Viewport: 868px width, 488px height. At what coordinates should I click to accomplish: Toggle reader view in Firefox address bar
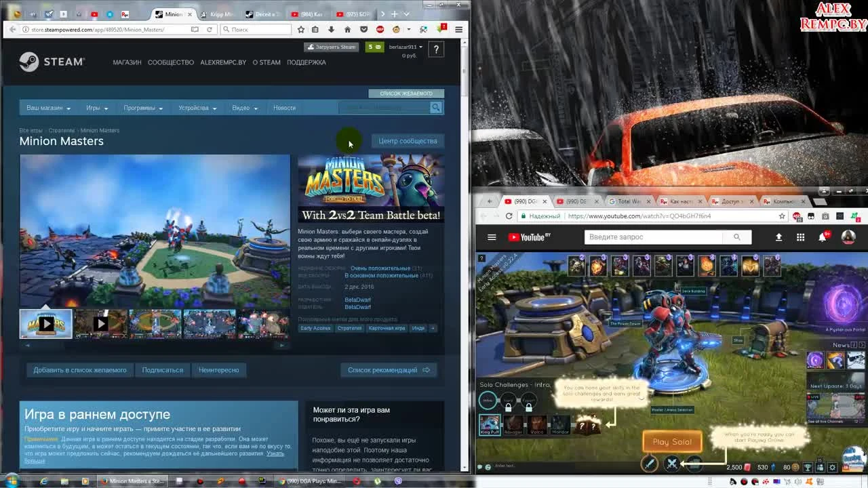195,29
